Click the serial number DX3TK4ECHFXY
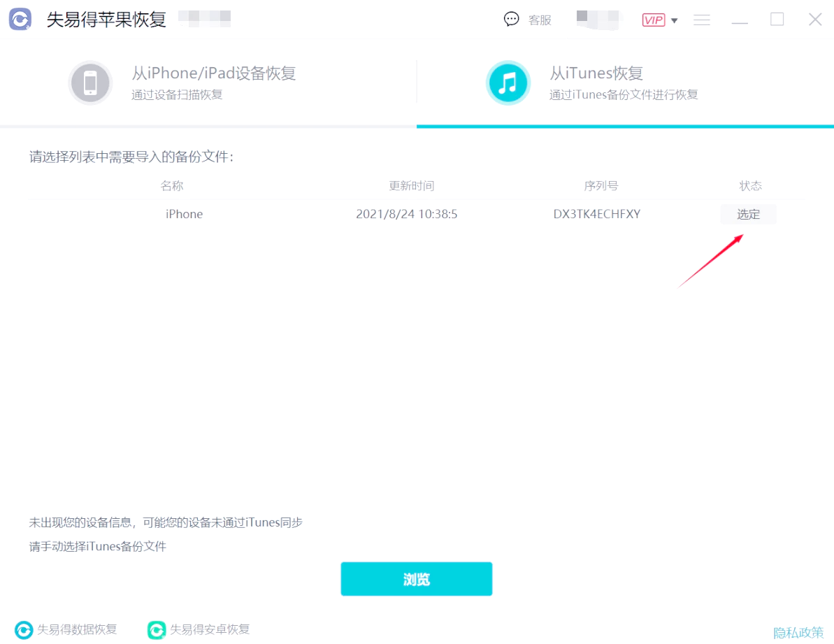 point(597,214)
